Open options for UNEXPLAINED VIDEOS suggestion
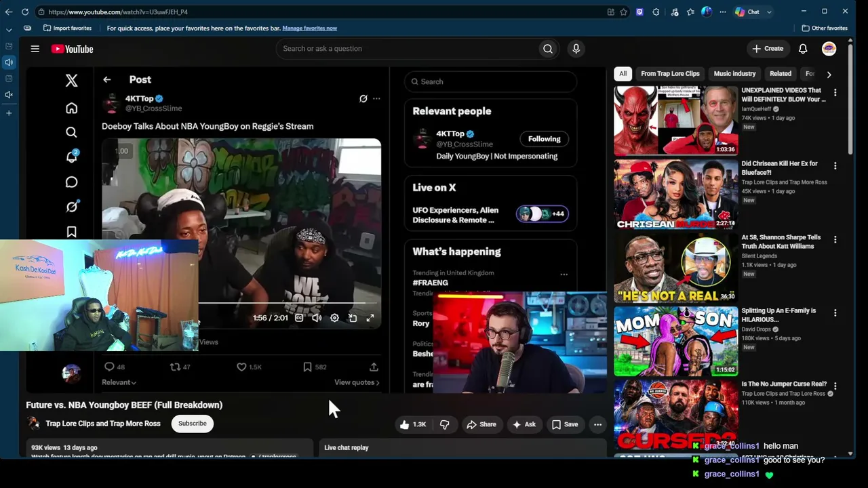 tap(835, 92)
